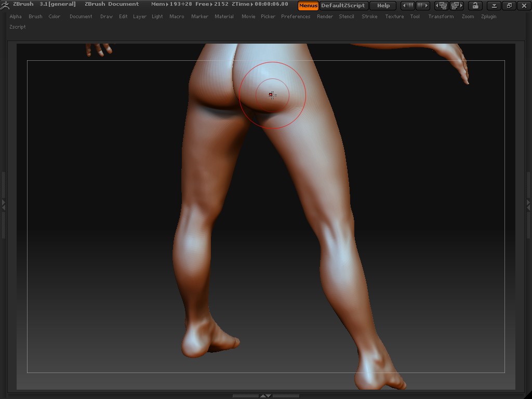The height and width of the screenshot is (399, 532).
Task: Open the Material menu
Action: click(x=224, y=16)
